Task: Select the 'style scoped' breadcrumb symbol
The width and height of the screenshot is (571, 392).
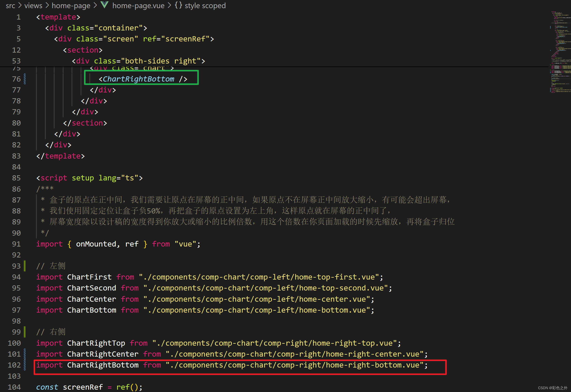Action: point(205,5)
